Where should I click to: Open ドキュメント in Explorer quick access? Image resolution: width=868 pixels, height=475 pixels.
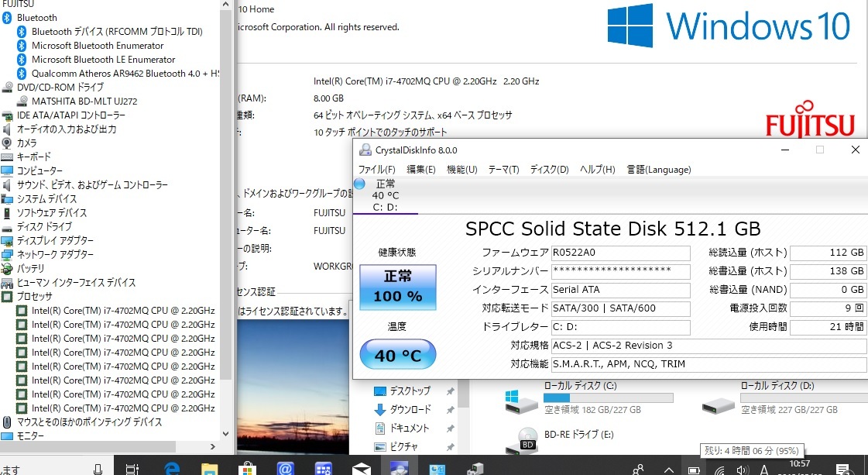coord(410,428)
